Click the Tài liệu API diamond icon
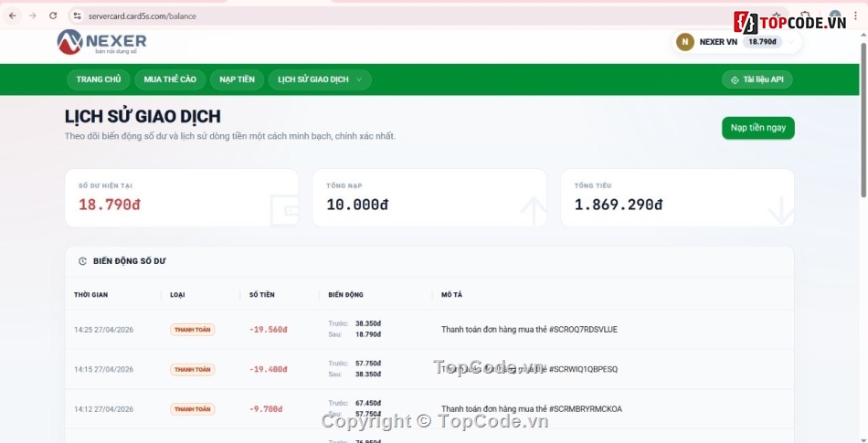This screenshot has width=868, height=443. 735,80
